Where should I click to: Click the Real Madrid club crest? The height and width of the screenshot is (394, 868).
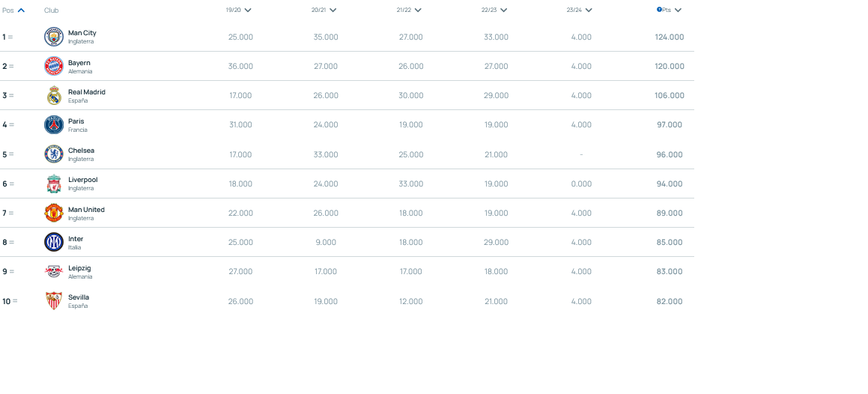click(x=53, y=95)
